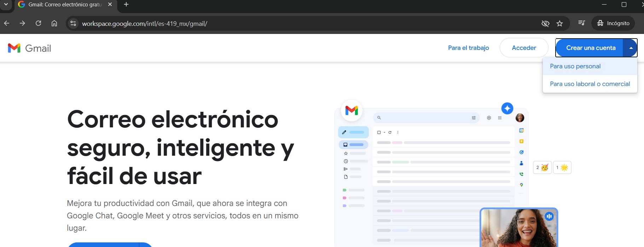Reload the current page
The width and height of the screenshot is (644, 247).
click(38, 23)
